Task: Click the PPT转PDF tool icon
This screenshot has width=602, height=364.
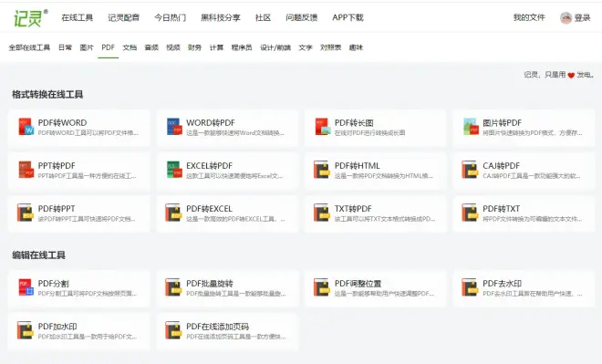Action: pyautogui.click(x=26, y=170)
